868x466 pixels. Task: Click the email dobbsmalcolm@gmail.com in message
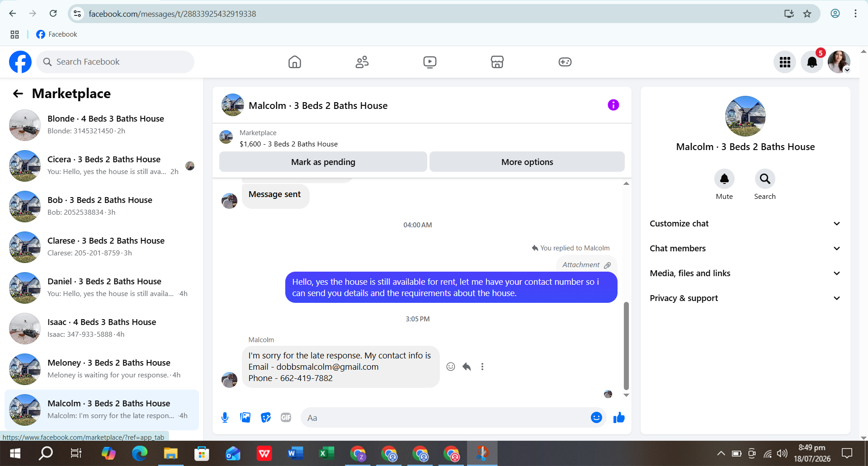(327, 367)
